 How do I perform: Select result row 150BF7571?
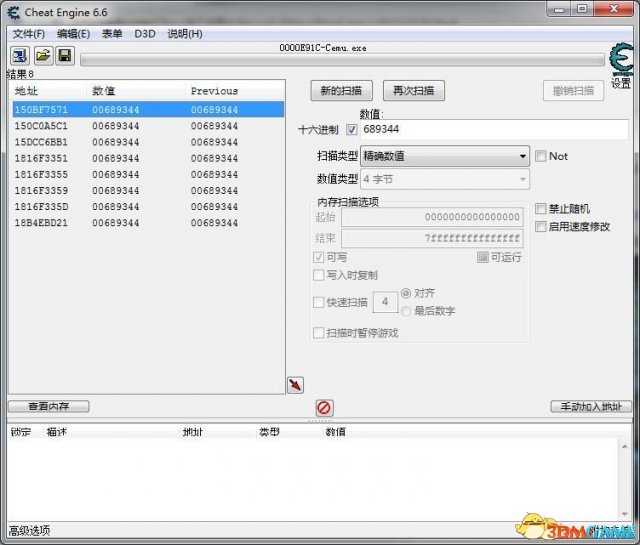(x=148, y=110)
